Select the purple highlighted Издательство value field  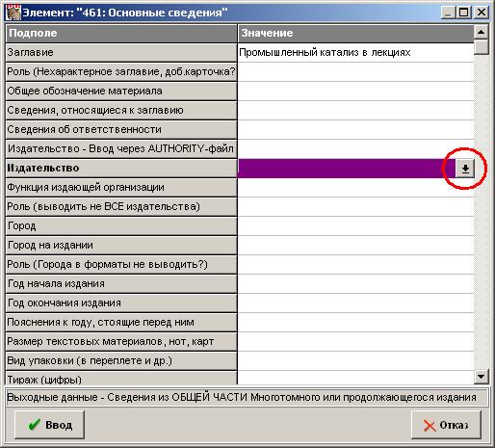[x=347, y=169]
